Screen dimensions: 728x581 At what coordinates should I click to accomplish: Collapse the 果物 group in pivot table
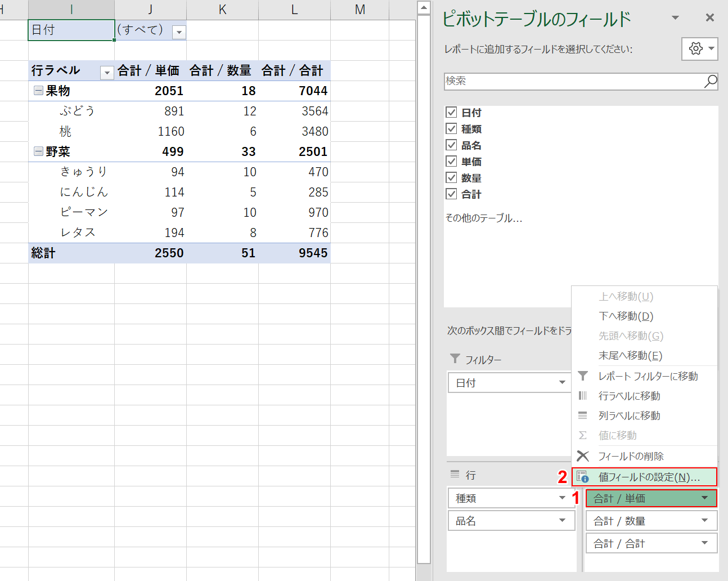point(38,91)
